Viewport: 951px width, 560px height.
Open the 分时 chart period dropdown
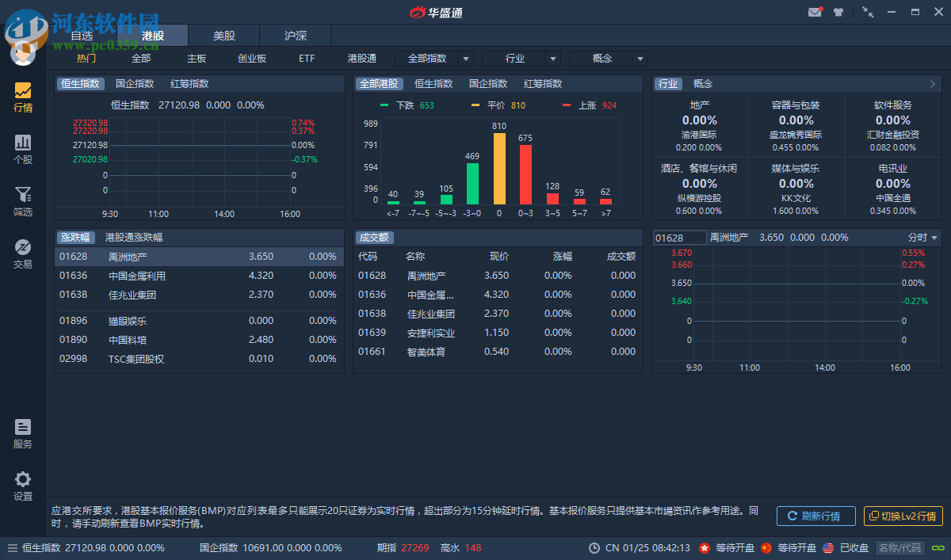923,237
